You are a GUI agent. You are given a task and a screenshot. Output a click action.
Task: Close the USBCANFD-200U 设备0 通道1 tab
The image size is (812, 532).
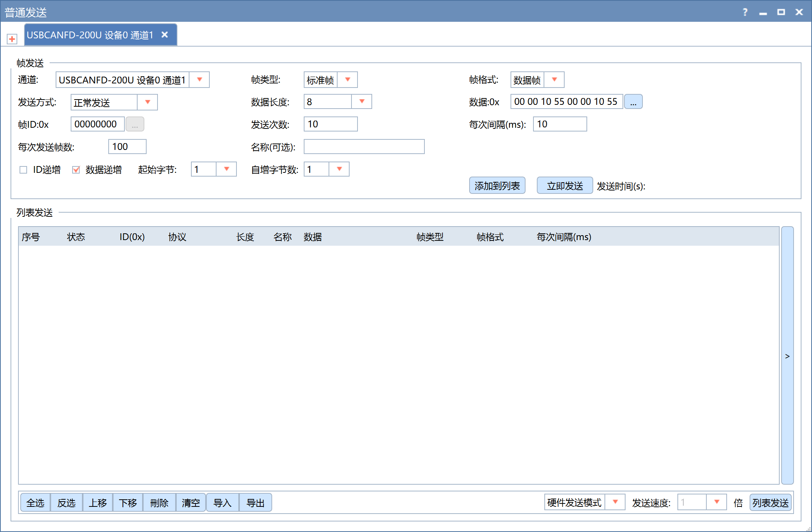164,35
